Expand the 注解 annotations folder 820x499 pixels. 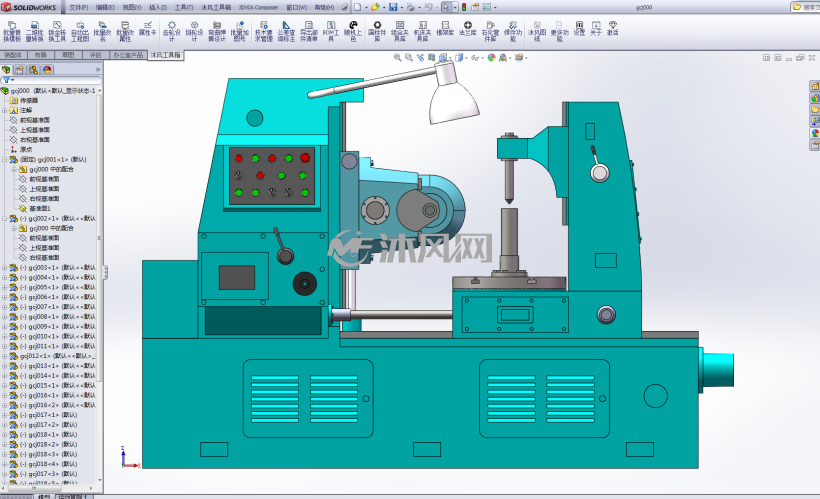point(5,110)
